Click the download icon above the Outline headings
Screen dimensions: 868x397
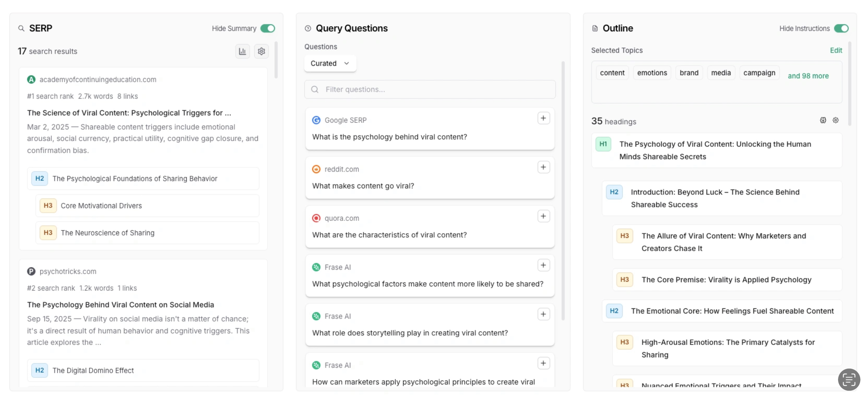click(x=823, y=120)
